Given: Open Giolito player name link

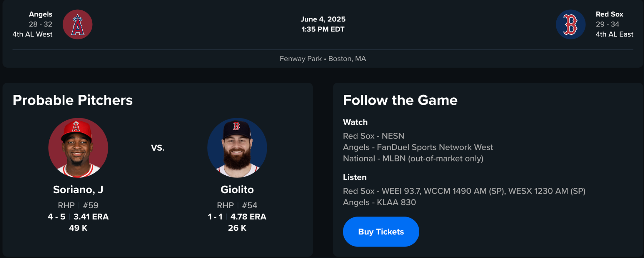Looking at the screenshot, I should pos(237,190).
